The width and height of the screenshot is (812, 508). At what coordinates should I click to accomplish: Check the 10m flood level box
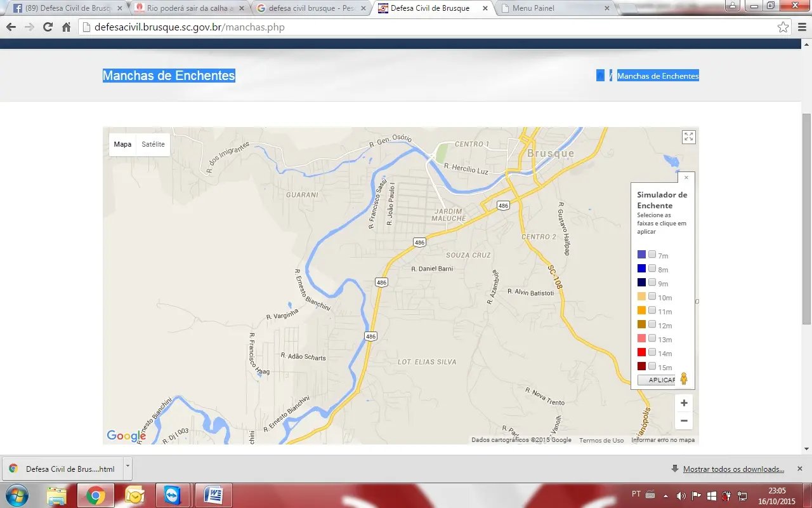(652, 297)
